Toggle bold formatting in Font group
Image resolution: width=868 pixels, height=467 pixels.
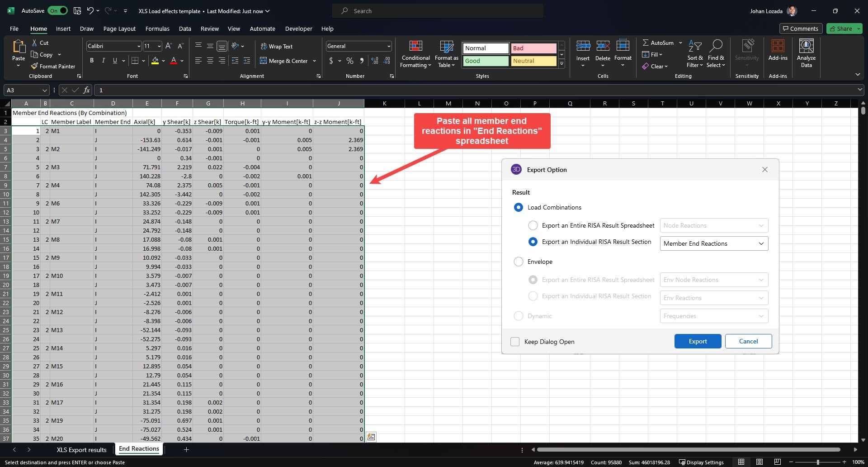92,61
